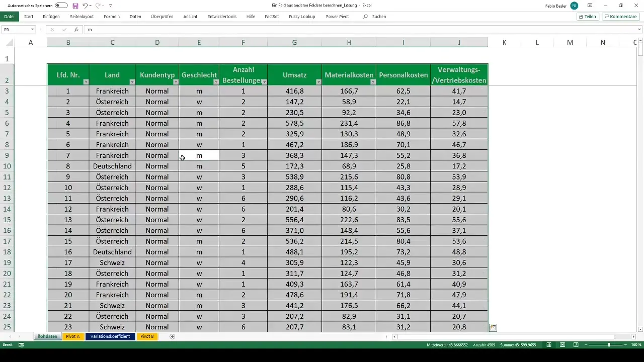Screen dimensions: 644x362
Task: Click the confirm checkmark in formula bar
Action: [x=64, y=30]
